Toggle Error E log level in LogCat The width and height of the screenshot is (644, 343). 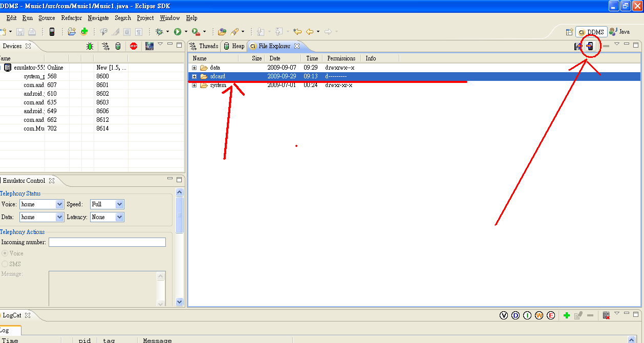coord(551,315)
